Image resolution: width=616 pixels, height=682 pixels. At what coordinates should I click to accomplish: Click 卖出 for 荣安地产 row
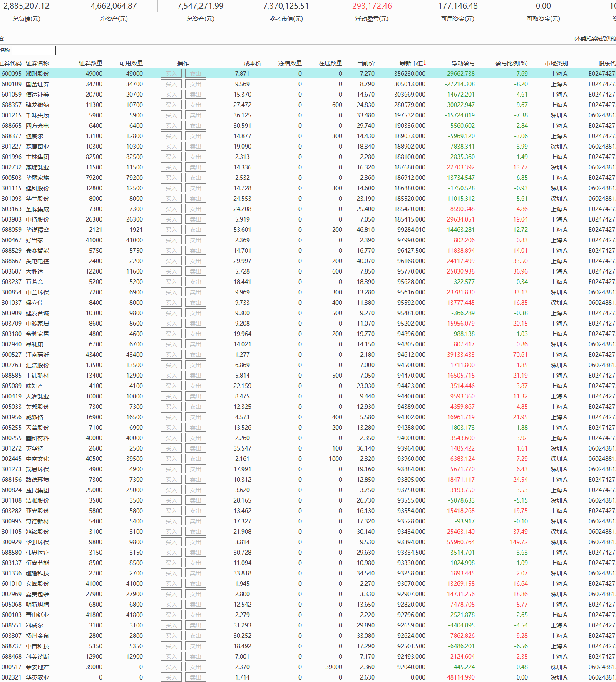click(x=195, y=667)
